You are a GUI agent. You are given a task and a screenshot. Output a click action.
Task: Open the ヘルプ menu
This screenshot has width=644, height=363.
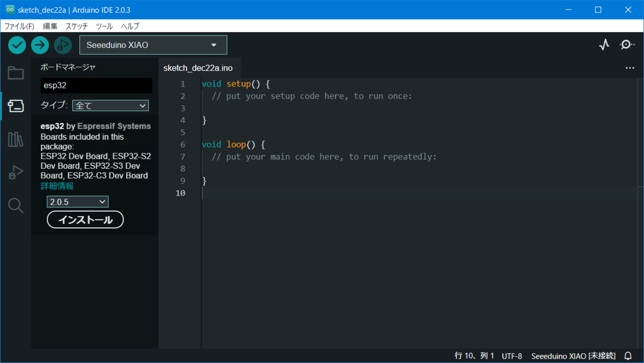click(x=130, y=26)
